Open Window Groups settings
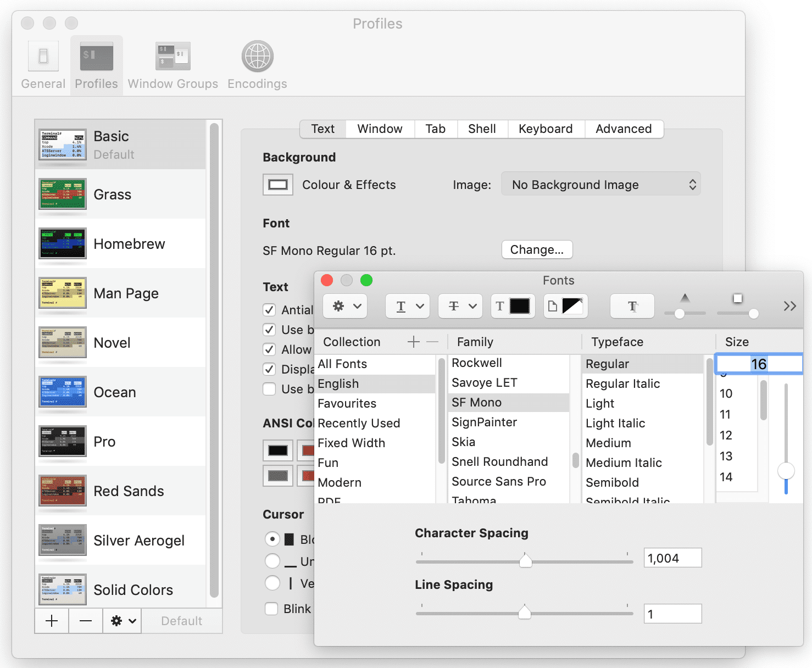The height and width of the screenshot is (668, 812). click(172, 60)
